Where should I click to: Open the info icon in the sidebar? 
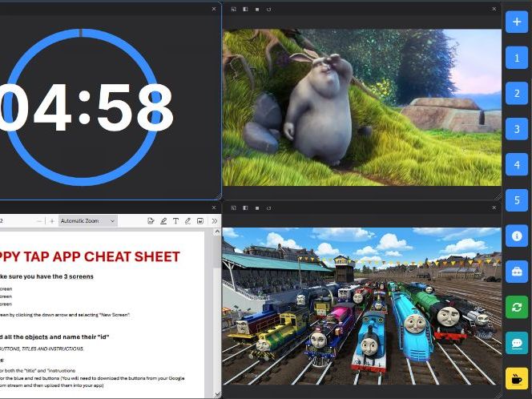pyautogui.click(x=516, y=236)
